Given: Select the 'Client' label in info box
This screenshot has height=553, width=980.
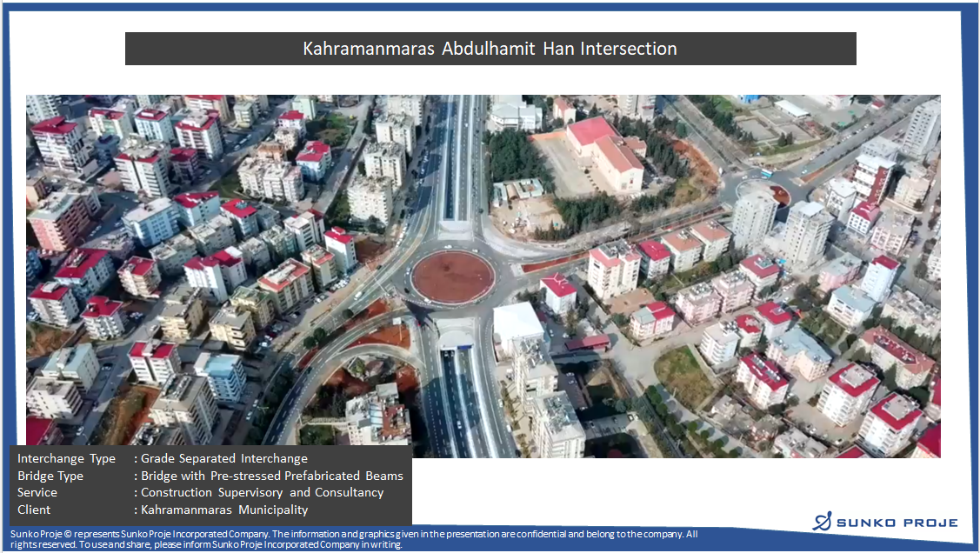Looking at the screenshot, I should (34, 510).
